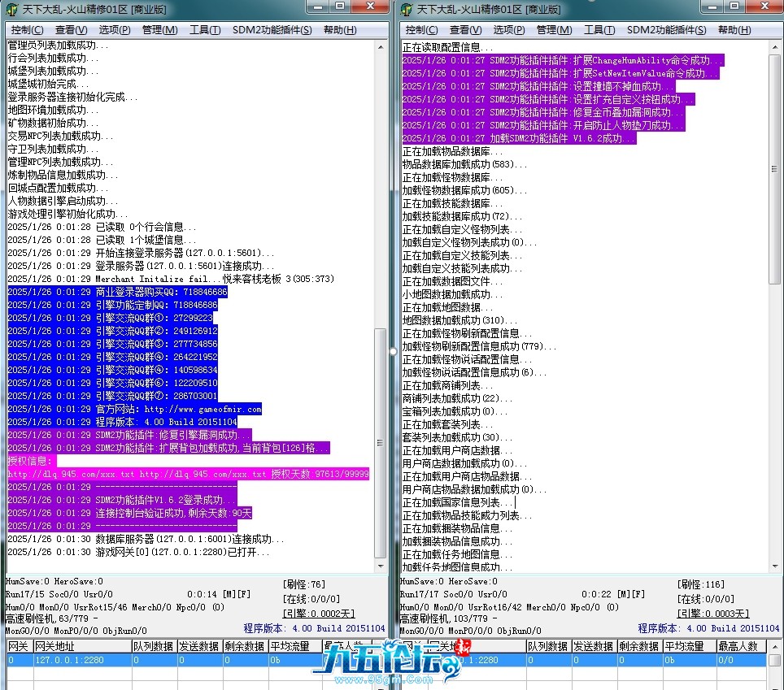Close the left server window

[370, 7]
